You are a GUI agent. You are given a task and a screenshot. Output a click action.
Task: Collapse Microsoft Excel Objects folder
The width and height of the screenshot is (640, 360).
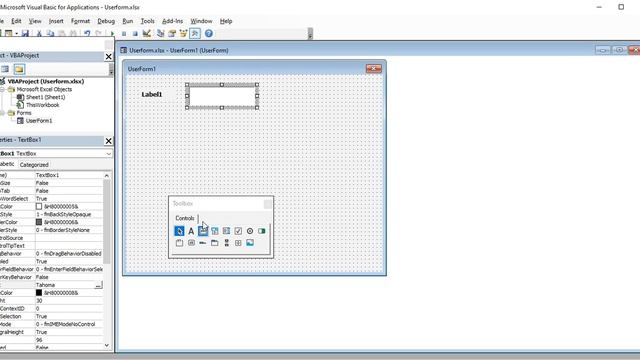(2, 89)
